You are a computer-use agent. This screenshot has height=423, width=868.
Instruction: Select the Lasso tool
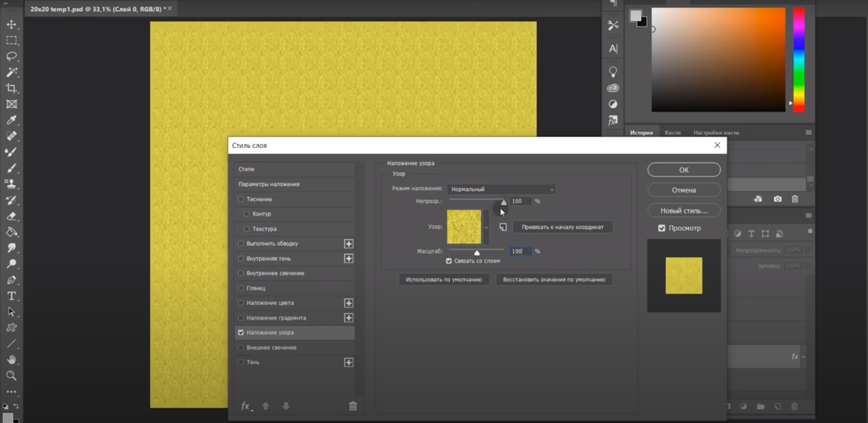point(11,56)
